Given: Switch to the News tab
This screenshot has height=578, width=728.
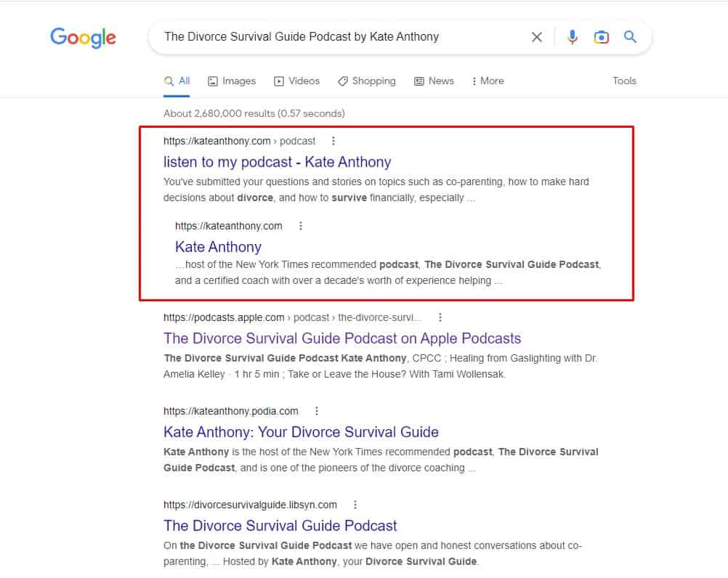Looking at the screenshot, I should 434,81.
